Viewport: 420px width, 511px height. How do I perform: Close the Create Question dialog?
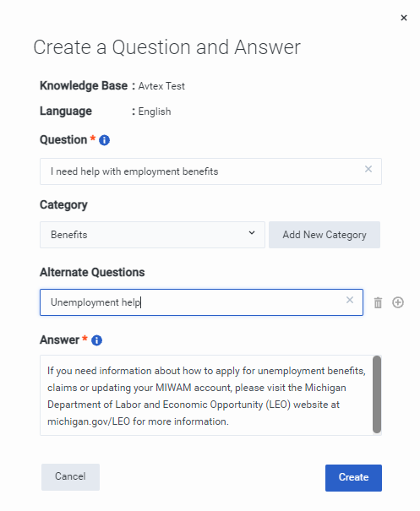pos(404,18)
